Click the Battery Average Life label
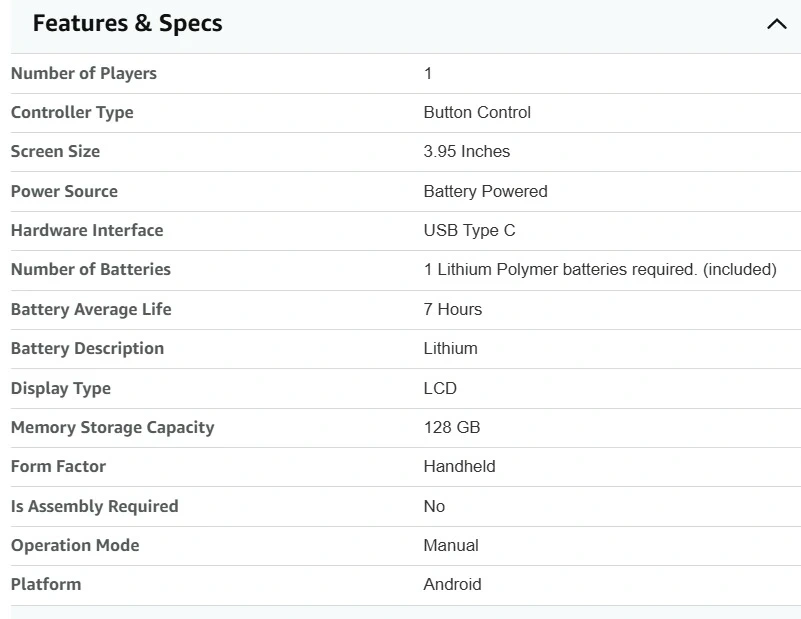Screen dimensions: 801x619 pos(91,309)
